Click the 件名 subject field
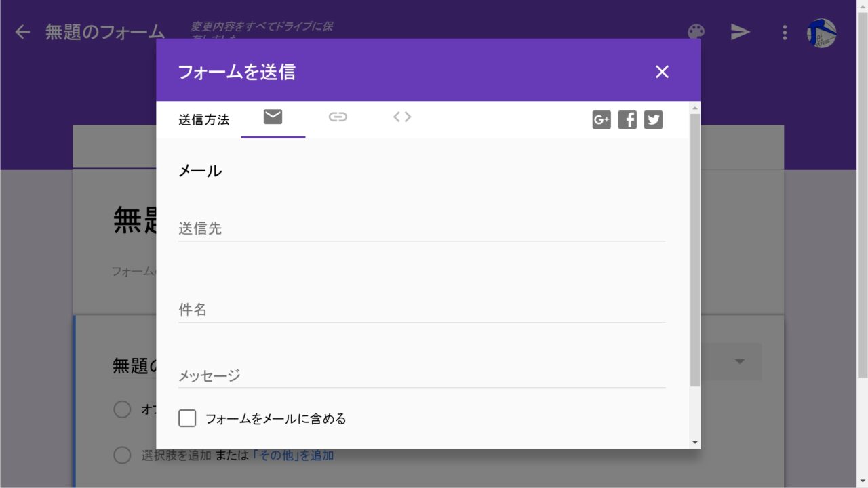 (421, 310)
